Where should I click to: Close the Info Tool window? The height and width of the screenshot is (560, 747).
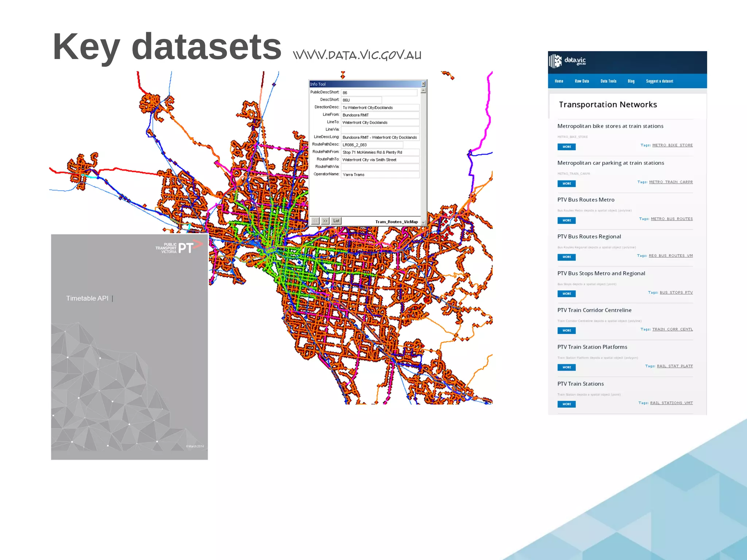click(x=423, y=84)
